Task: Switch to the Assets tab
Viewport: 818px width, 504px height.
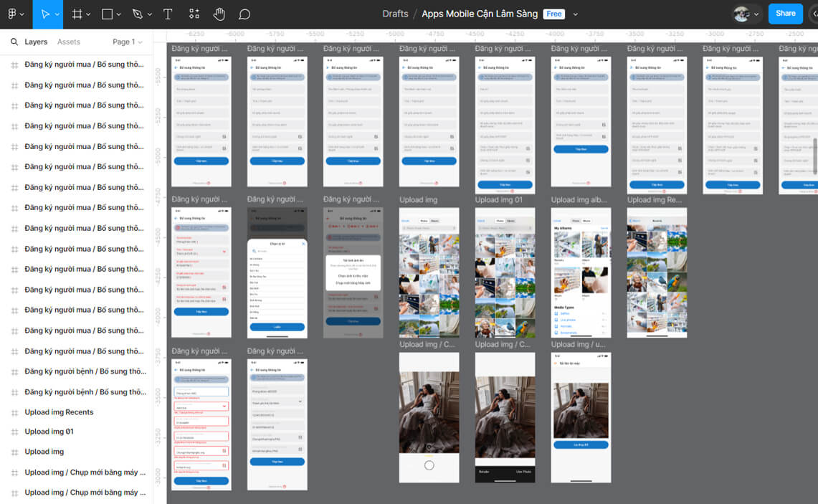Action: (69, 42)
